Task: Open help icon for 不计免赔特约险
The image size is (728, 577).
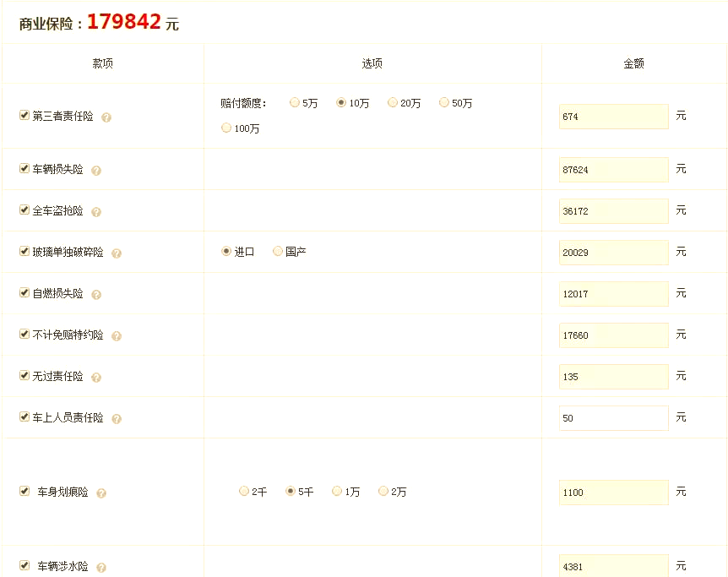Action: tap(117, 336)
